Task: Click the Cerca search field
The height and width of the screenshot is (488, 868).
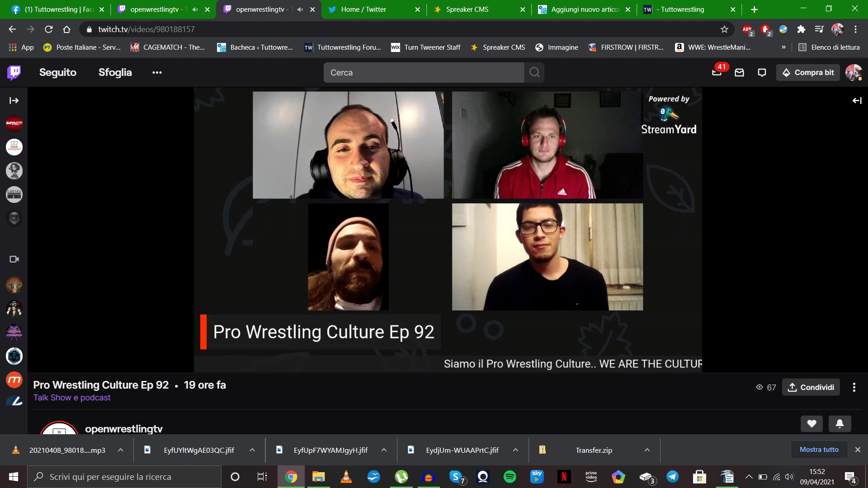Action: coord(424,72)
